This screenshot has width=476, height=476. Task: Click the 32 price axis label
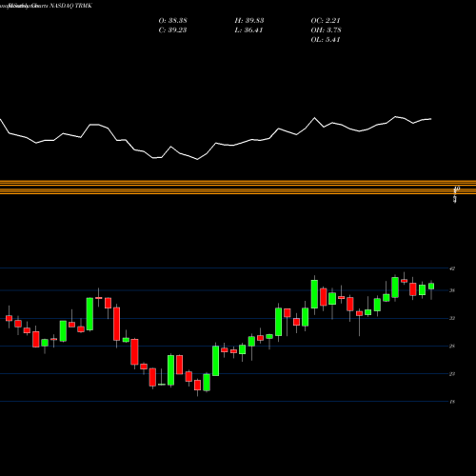click(x=452, y=318)
